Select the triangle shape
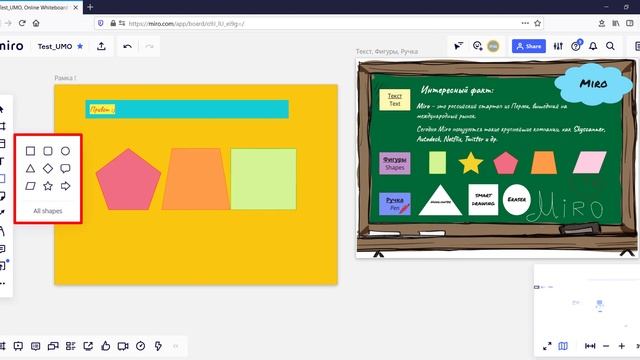 click(x=30, y=169)
